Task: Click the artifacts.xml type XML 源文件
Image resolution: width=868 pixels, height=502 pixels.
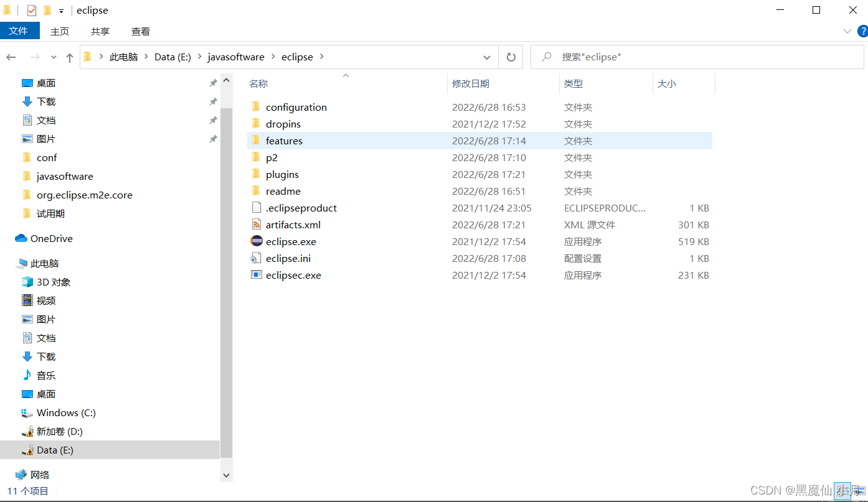Action: click(x=589, y=225)
